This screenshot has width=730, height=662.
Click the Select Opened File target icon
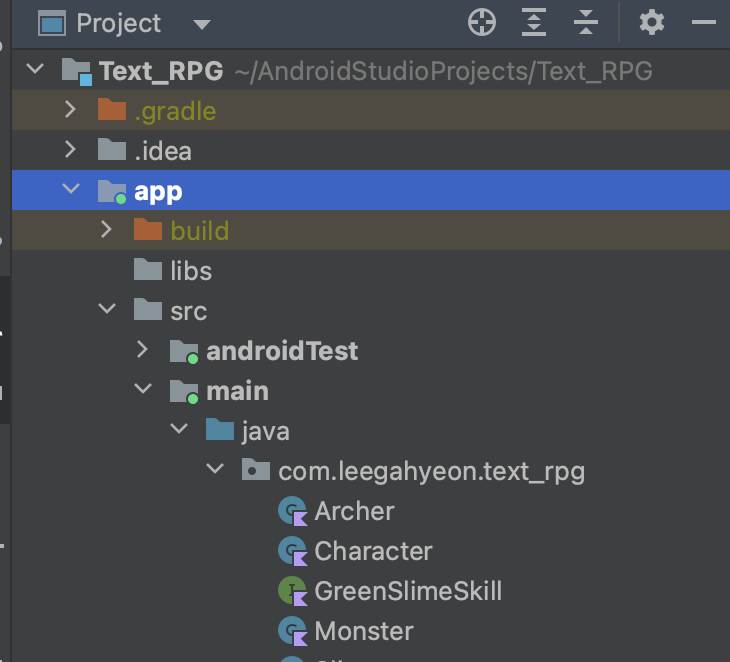[481, 22]
